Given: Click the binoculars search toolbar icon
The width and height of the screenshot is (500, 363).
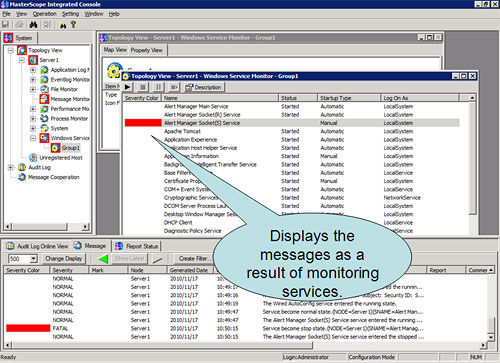Looking at the screenshot, I should tap(33, 25).
